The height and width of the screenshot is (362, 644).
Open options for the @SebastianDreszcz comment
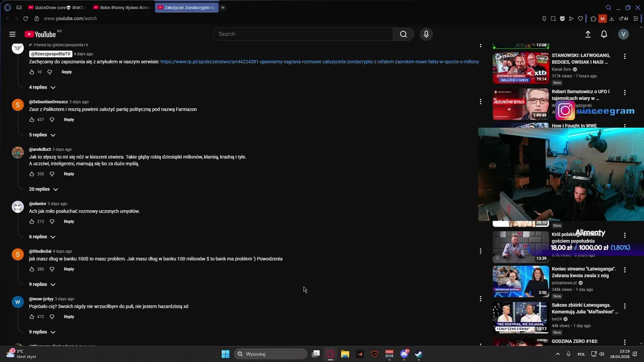(x=480, y=102)
